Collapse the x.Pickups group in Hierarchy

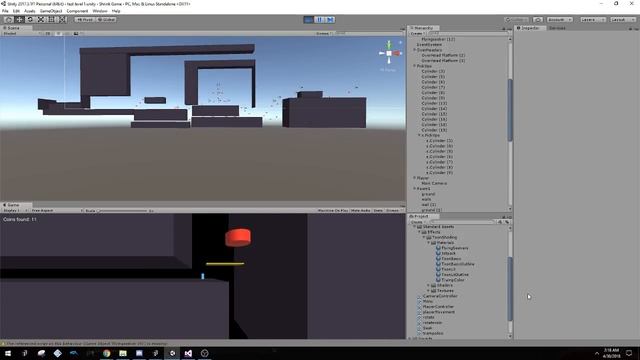(419, 135)
